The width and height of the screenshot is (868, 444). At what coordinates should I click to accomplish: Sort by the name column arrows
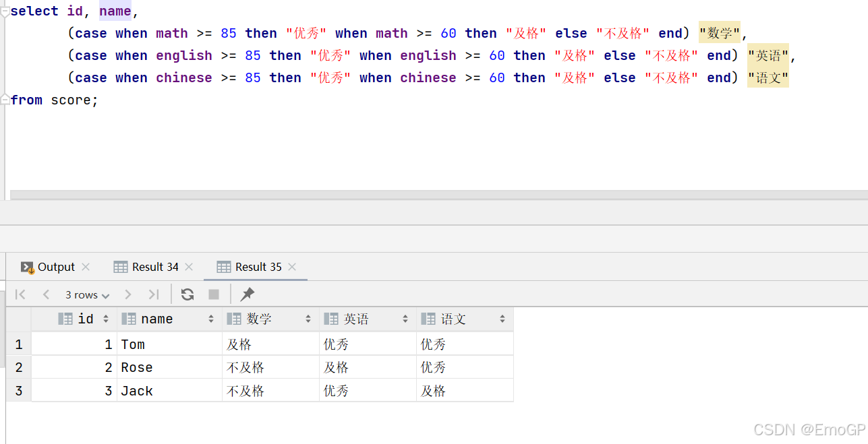211,319
